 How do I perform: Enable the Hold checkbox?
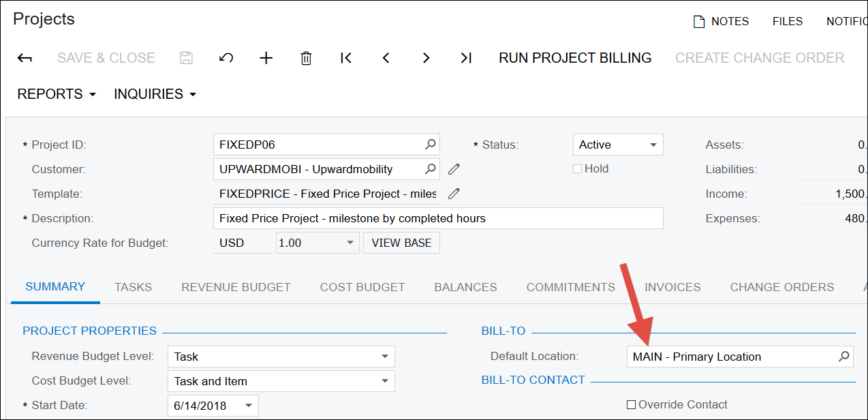(577, 169)
